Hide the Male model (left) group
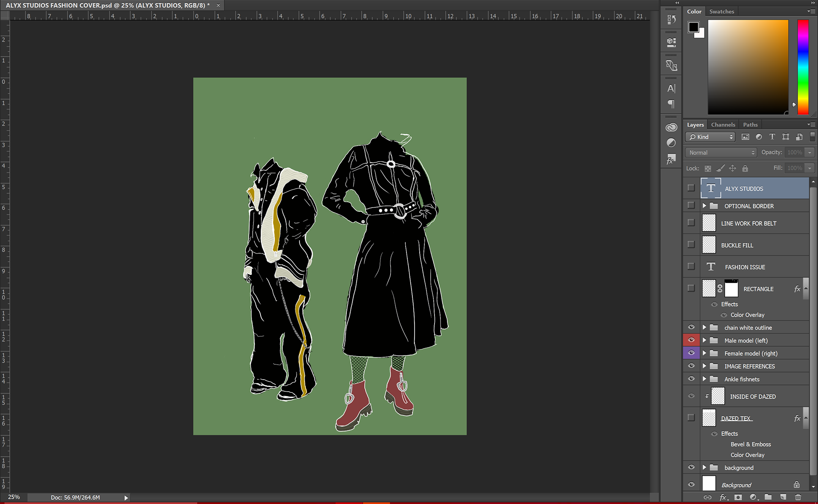The height and width of the screenshot is (504, 818). [691, 340]
